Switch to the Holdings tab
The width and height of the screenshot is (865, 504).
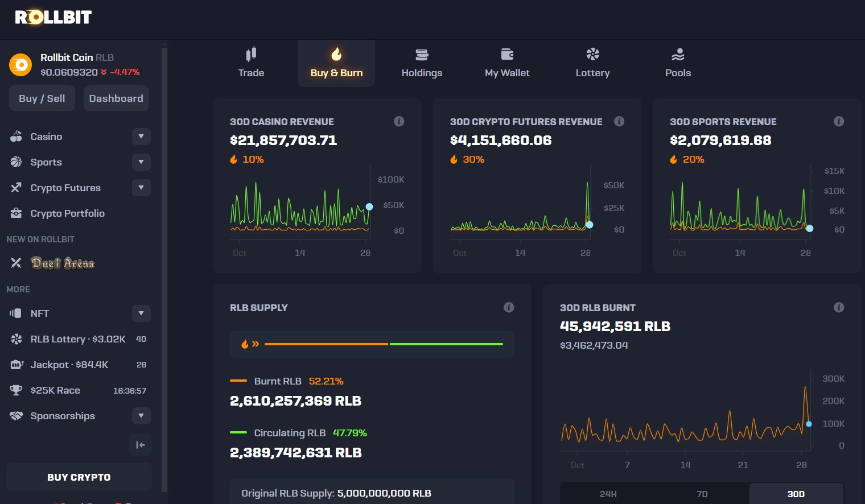[422, 63]
